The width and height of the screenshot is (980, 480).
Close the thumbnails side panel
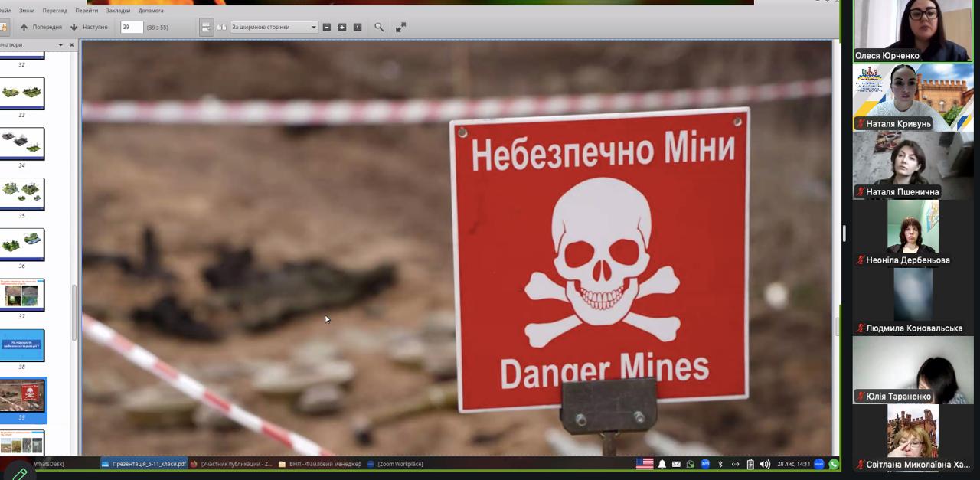click(x=72, y=45)
